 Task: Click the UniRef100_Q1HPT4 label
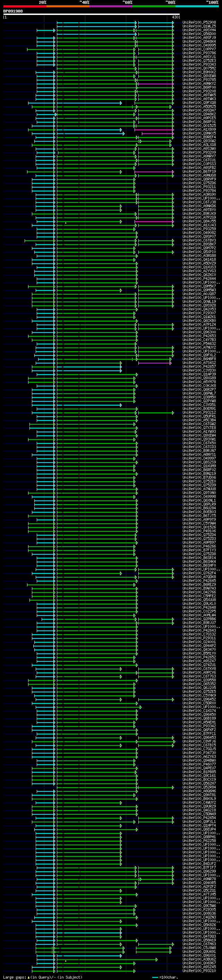pyautogui.click(x=199, y=825)
